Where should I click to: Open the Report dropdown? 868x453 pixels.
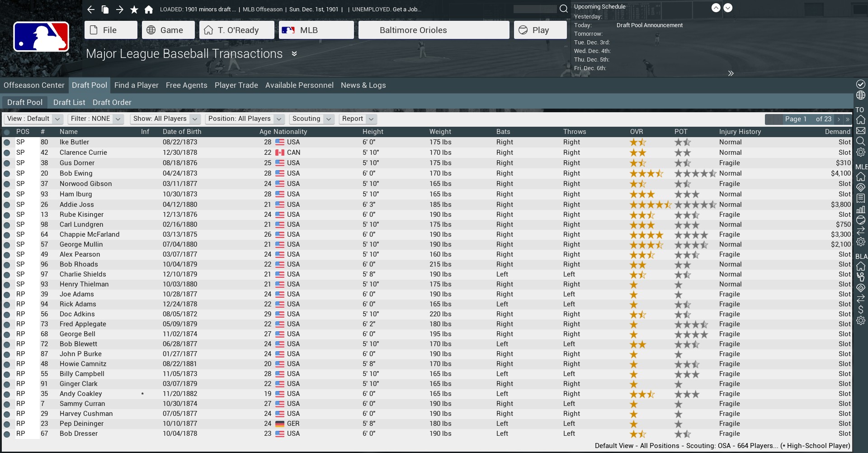pos(358,119)
